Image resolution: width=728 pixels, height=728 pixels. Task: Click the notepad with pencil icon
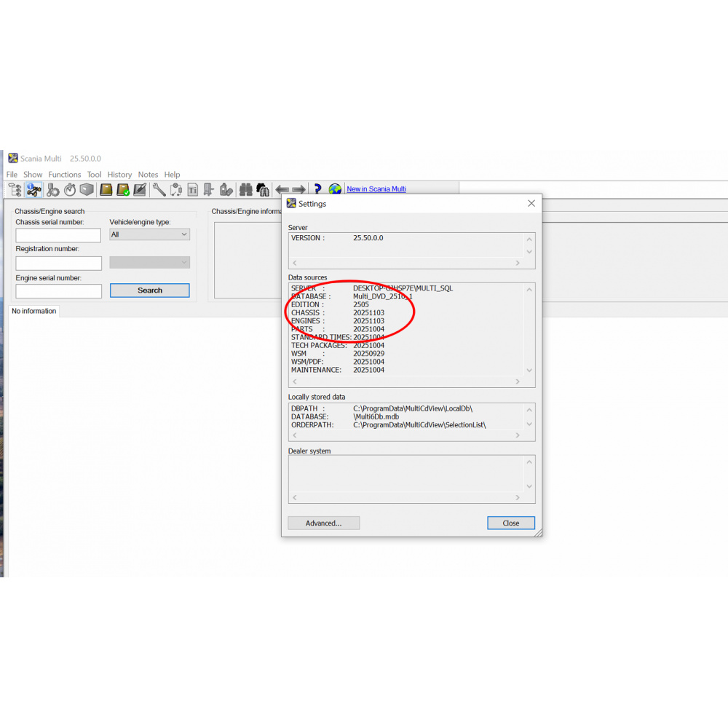point(140,189)
